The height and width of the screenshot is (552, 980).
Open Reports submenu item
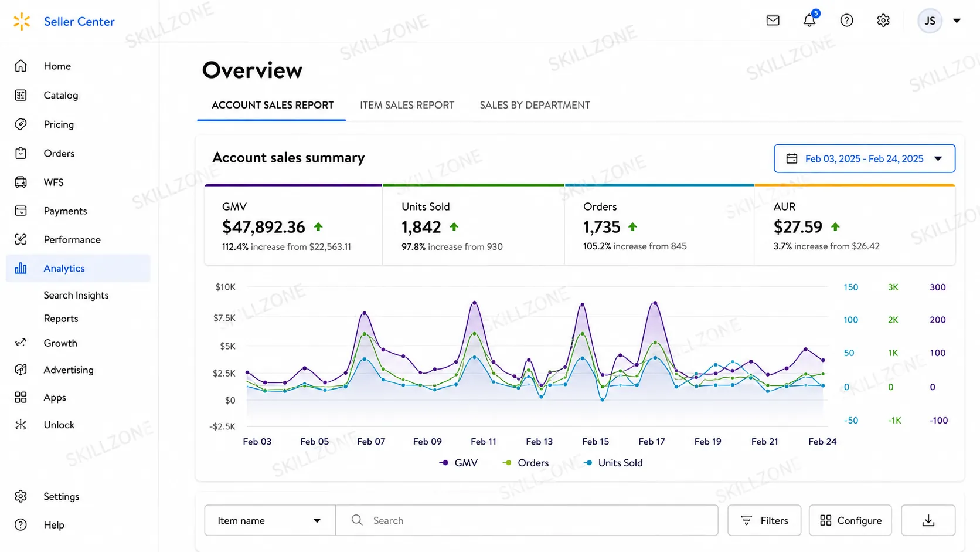tap(61, 319)
